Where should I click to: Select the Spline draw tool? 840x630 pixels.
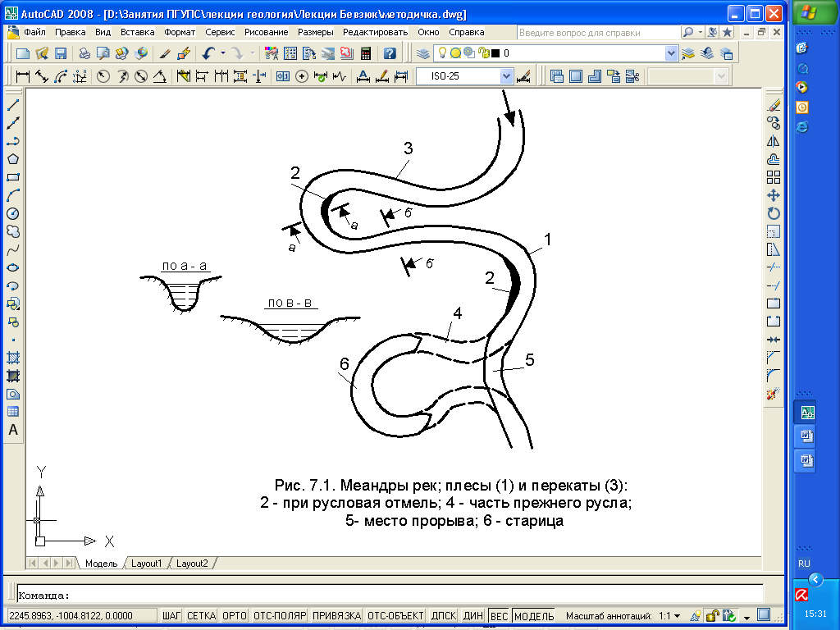[x=13, y=249]
